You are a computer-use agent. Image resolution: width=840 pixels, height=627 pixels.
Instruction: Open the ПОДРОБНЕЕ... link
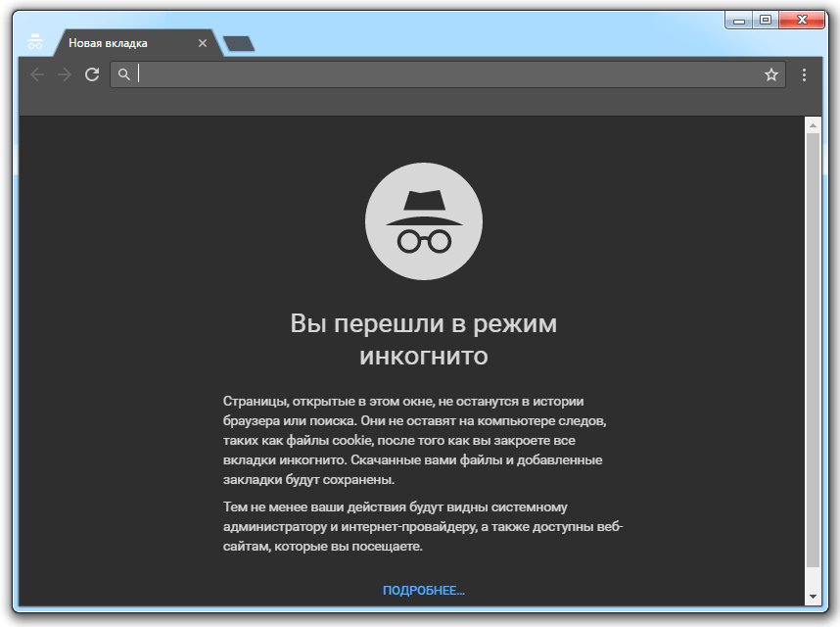[x=424, y=591]
